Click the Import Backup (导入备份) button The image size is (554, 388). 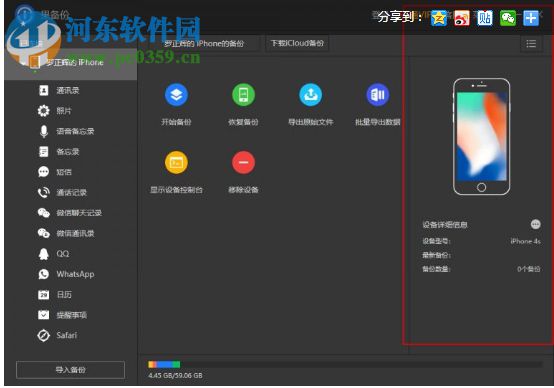pos(70,370)
